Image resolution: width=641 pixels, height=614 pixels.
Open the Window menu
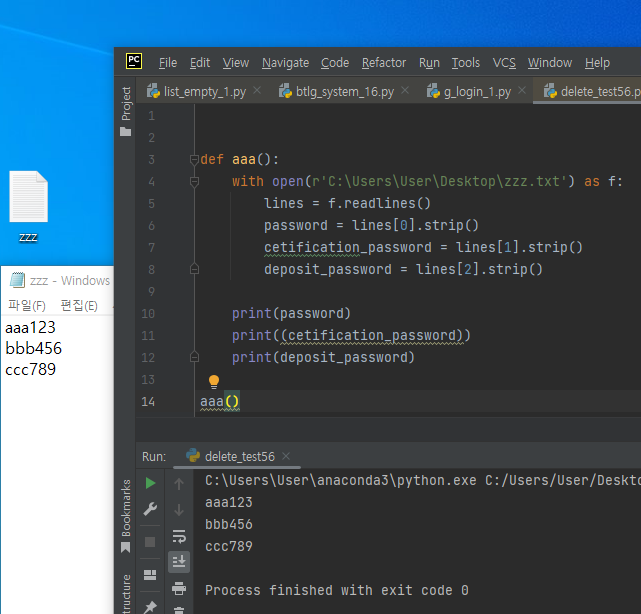(x=549, y=63)
